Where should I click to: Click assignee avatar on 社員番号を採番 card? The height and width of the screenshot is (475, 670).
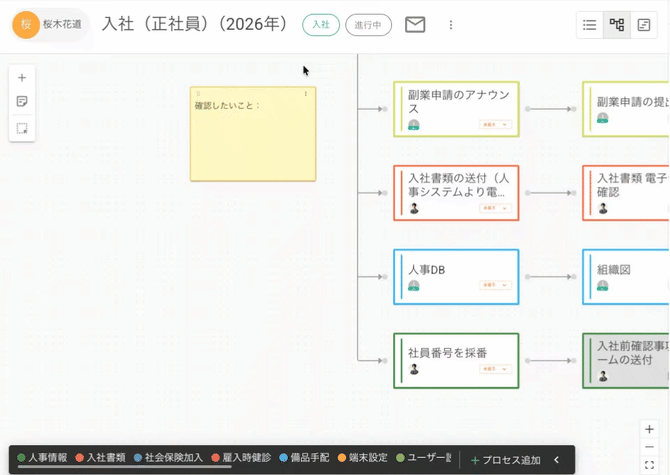pyautogui.click(x=414, y=369)
